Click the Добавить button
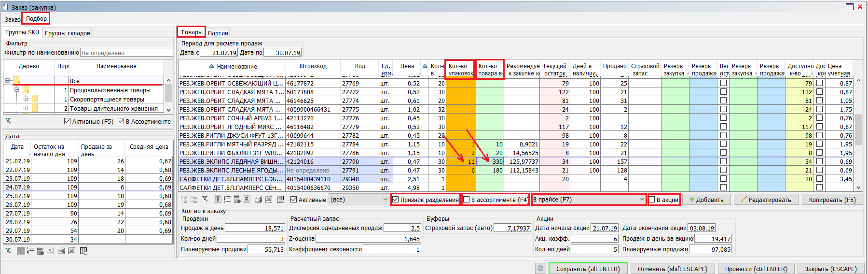Screen dimensions: 868x274 pos(706,200)
